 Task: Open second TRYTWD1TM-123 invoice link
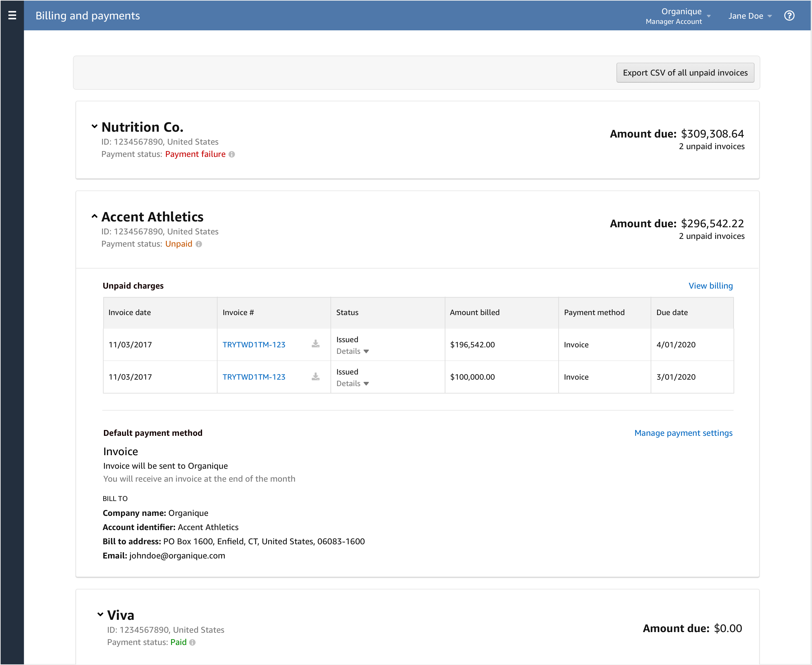254,377
